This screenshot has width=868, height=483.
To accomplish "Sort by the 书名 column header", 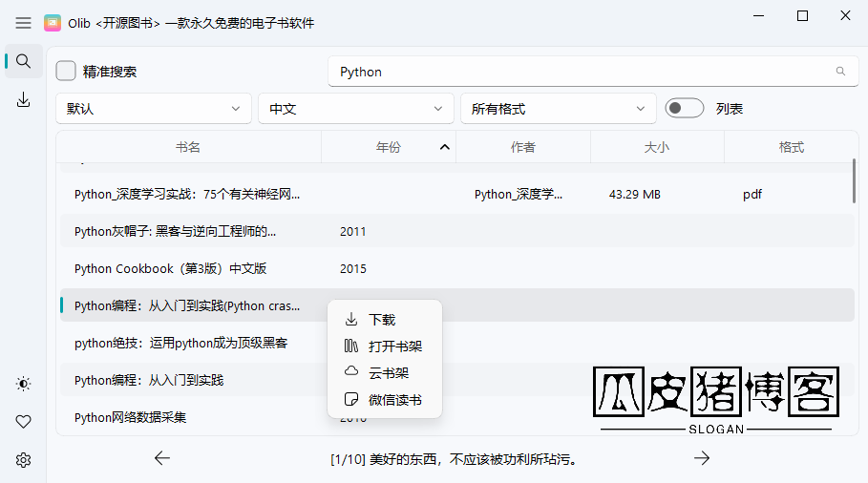I will click(x=188, y=147).
